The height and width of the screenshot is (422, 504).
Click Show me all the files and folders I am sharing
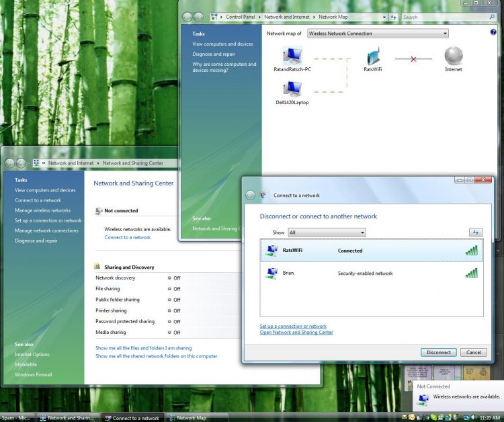[143, 348]
